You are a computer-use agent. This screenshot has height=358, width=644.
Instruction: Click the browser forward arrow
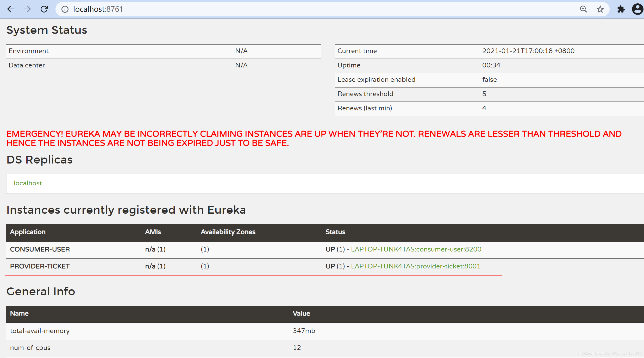27,9
